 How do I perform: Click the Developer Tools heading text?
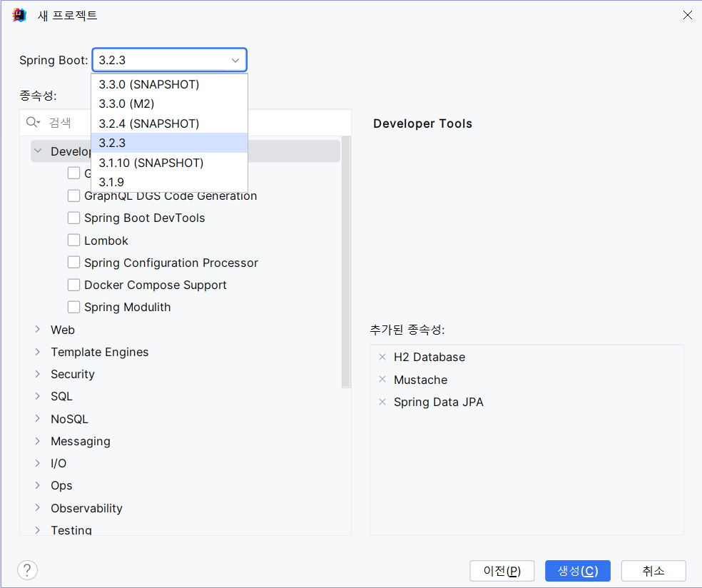[x=422, y=123]
